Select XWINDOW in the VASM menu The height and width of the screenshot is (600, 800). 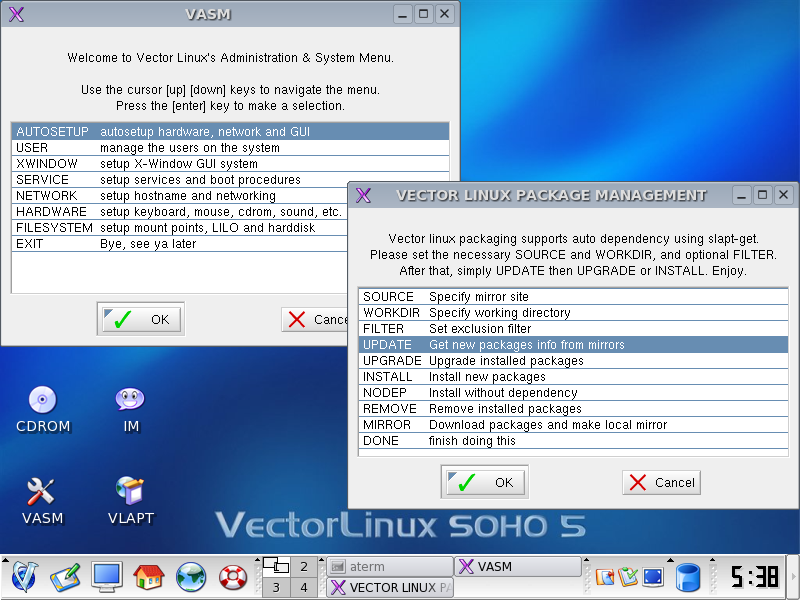click(230, 164)
